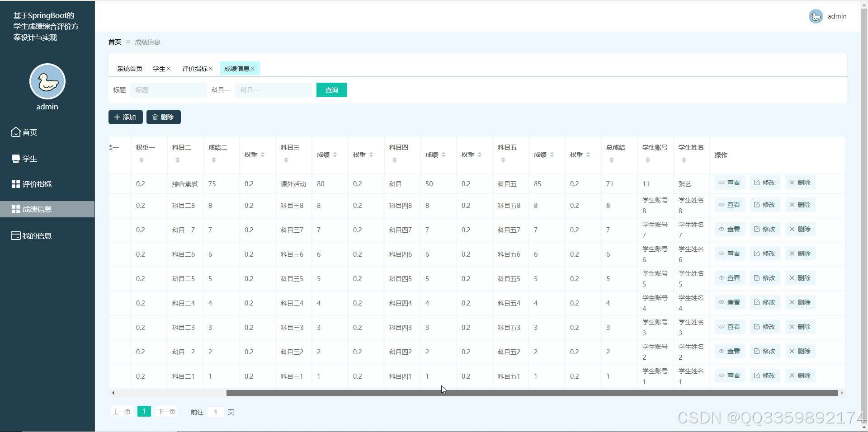View the 学生姓名6 row
The width and height of the screenshot is (868, 432).
pyautogui.click(x=729, y=254)
